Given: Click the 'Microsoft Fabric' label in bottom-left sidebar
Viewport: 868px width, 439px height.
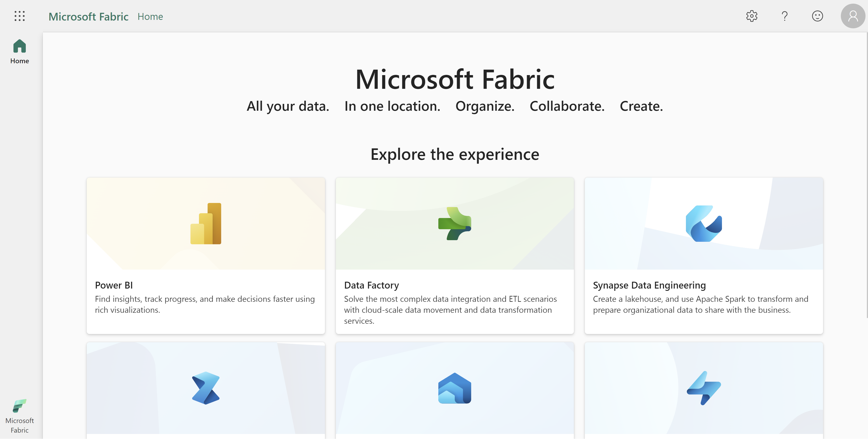Looking at the screenshot, I should pyautogui.click(x=20, y=426).
